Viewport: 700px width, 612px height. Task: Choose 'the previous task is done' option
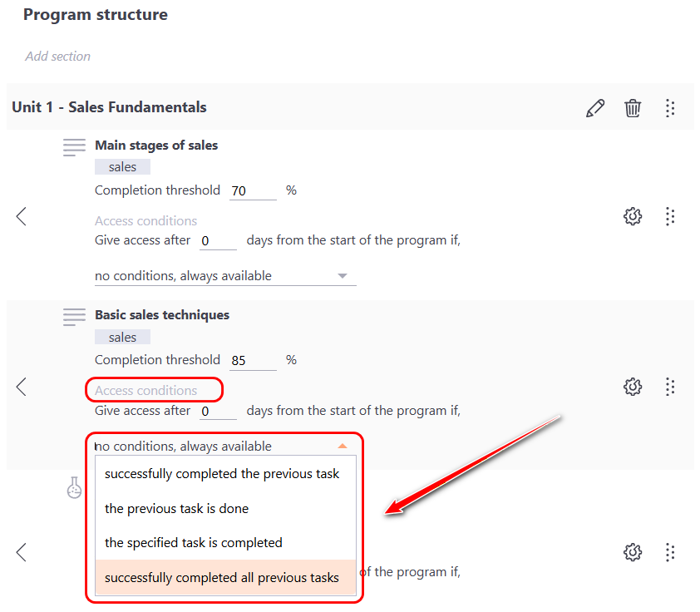pyautogui.click(x=177, y=508)
